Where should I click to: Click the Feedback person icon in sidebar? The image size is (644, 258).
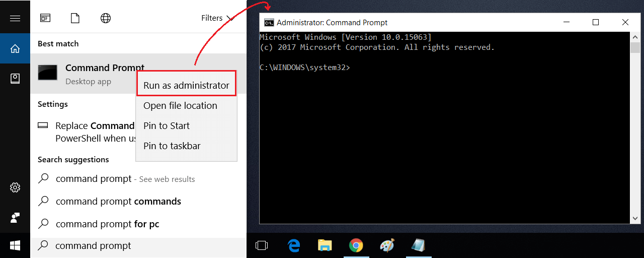[x=15, y=218]
